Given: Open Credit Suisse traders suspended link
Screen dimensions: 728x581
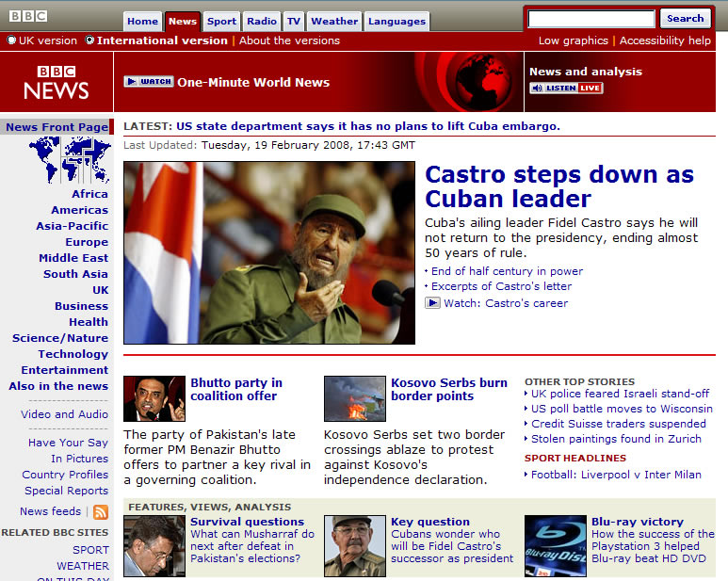Looking at the screenshot, I should click(619, 424).
